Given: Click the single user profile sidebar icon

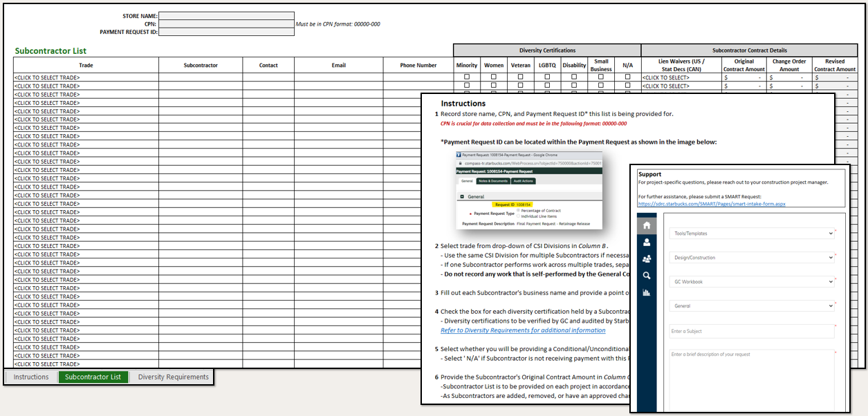Looking at the screenshot, I should [647, 243].
